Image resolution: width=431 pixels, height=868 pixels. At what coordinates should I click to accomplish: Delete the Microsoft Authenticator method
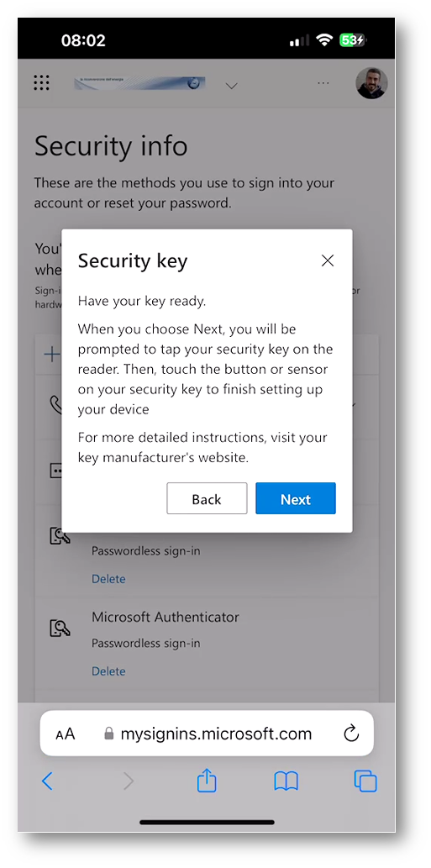pos(108,671)
